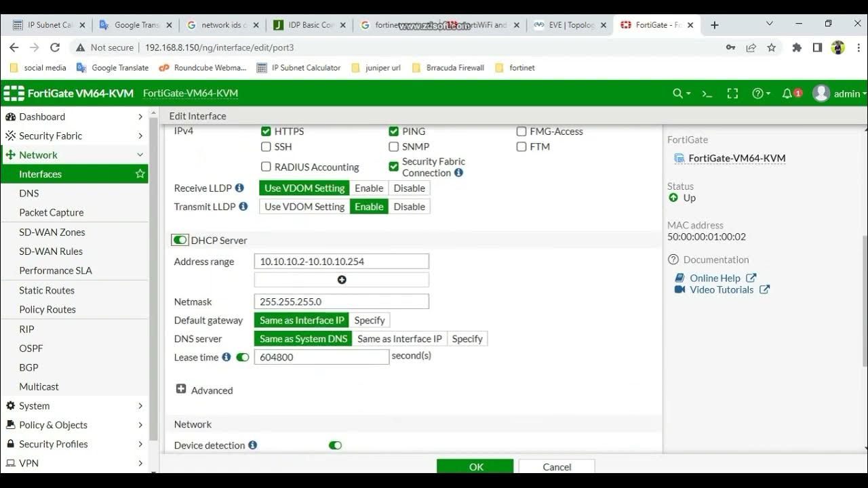The width and height of the screenshot is (868, 488).
Task: Click the Chrome profile avatar
Action: (x=838, y=47)
